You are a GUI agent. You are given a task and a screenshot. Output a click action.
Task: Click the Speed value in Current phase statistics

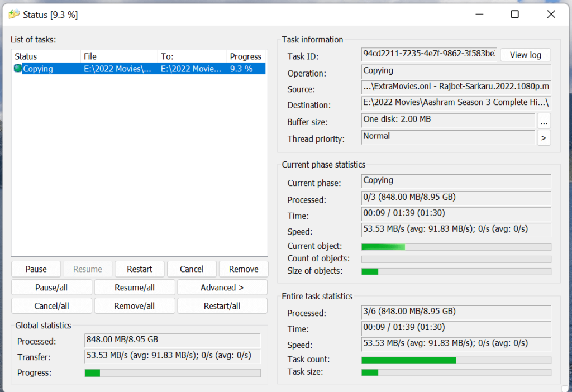coord(456,230)
